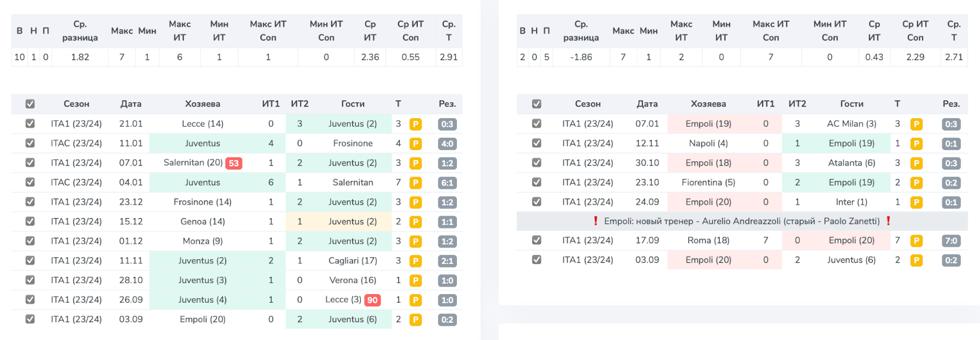Viewport: 980px width, 340px height.
Task: Open the 7:0 result for Roma–Empoli
Action: [x=951, y=241]
